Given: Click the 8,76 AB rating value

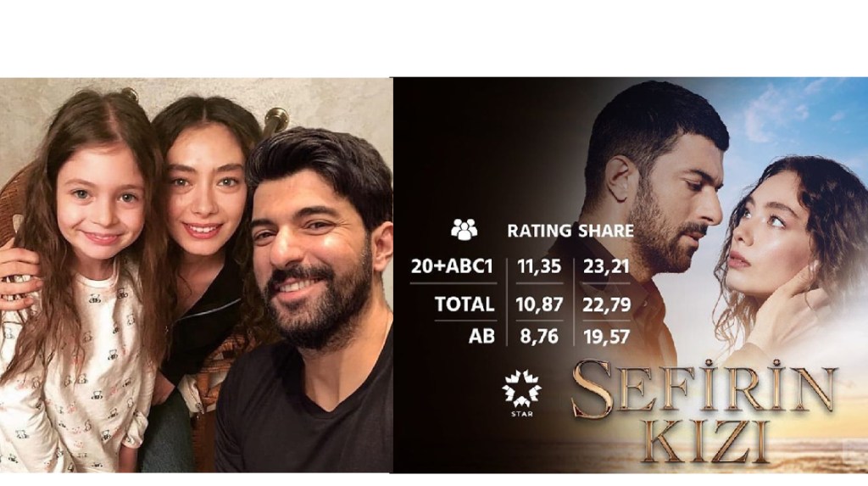Looking at the screenshot, I should click(x=539, y=337).
